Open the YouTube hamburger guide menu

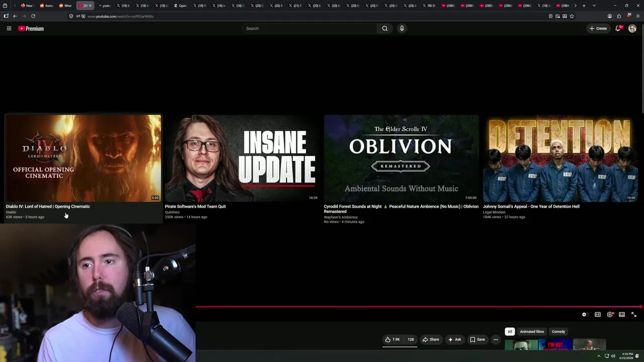click(9, 29)
